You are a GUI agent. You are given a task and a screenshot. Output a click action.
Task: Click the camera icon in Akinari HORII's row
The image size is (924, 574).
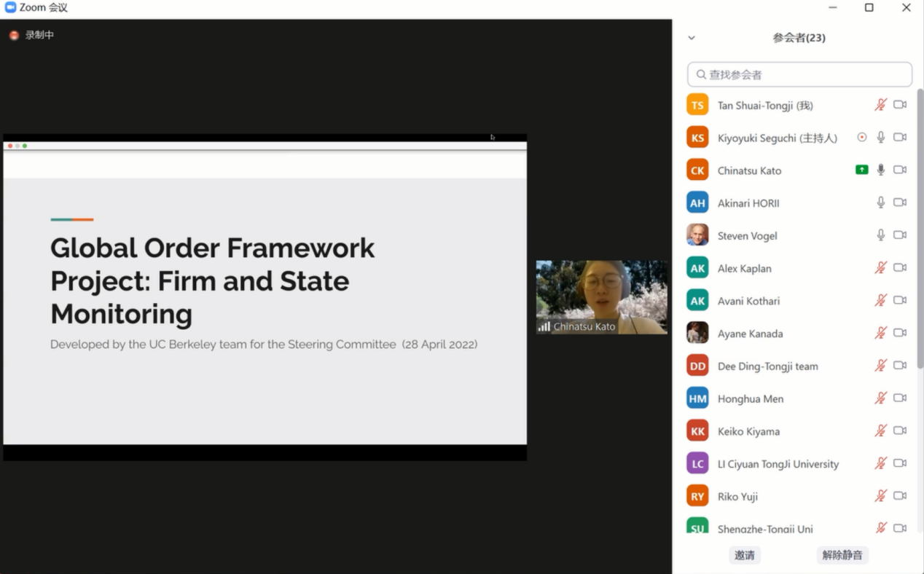coord(900,203)
